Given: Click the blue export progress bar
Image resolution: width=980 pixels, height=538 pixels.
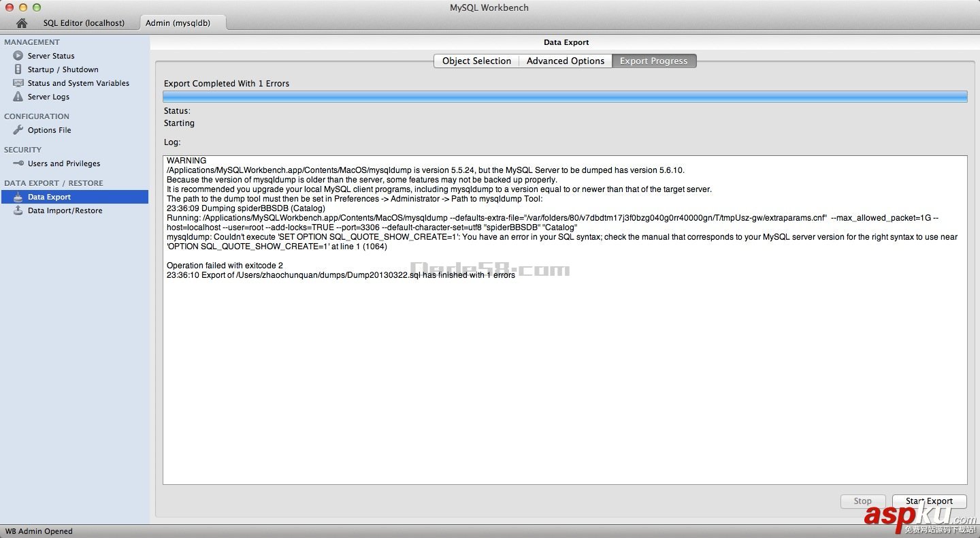Looking at the screenshot, I should coord(565,97).
